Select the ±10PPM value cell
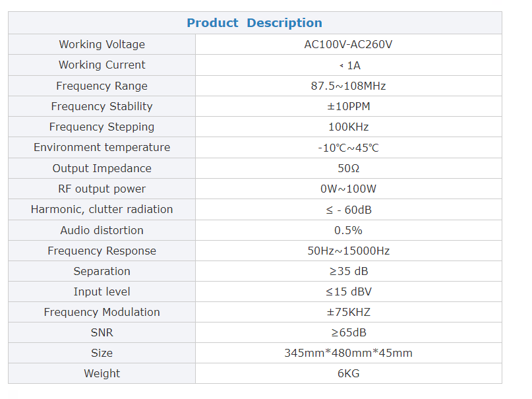The image size is (532, 399). point(348,106)
